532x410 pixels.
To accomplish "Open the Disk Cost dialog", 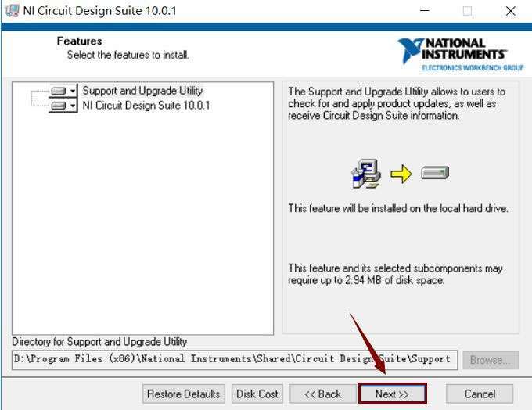I will (x=257, y=394).
